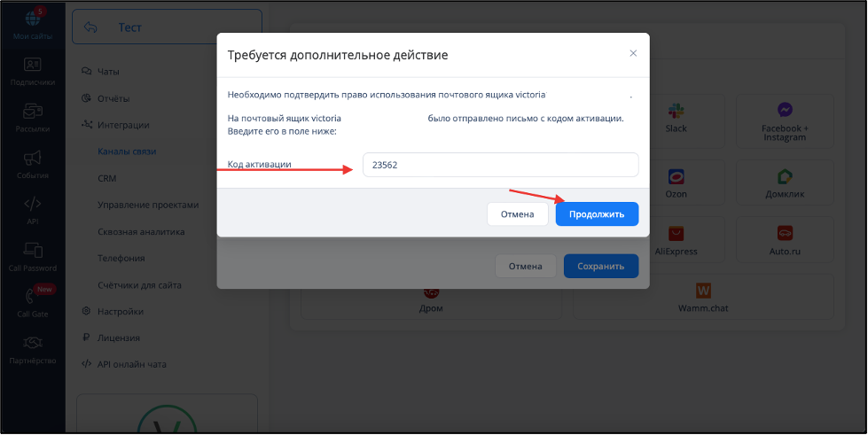Open the Call Password icon
The width and height of the screenshot is (868, 435).
33,250
